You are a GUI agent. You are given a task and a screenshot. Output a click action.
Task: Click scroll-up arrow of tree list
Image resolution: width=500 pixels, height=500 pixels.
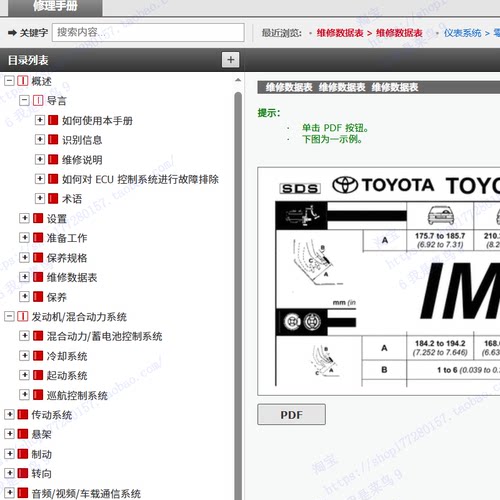coord(238,80)
